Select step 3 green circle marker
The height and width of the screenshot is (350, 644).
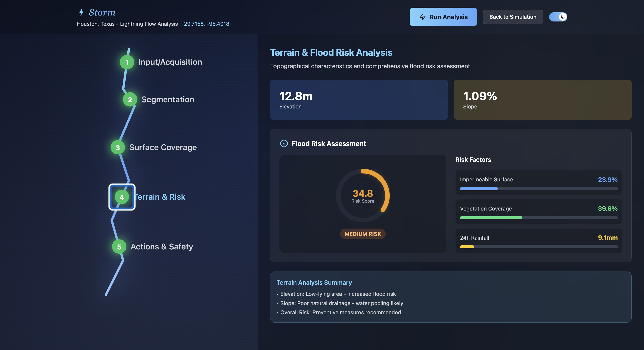(118, 148)
